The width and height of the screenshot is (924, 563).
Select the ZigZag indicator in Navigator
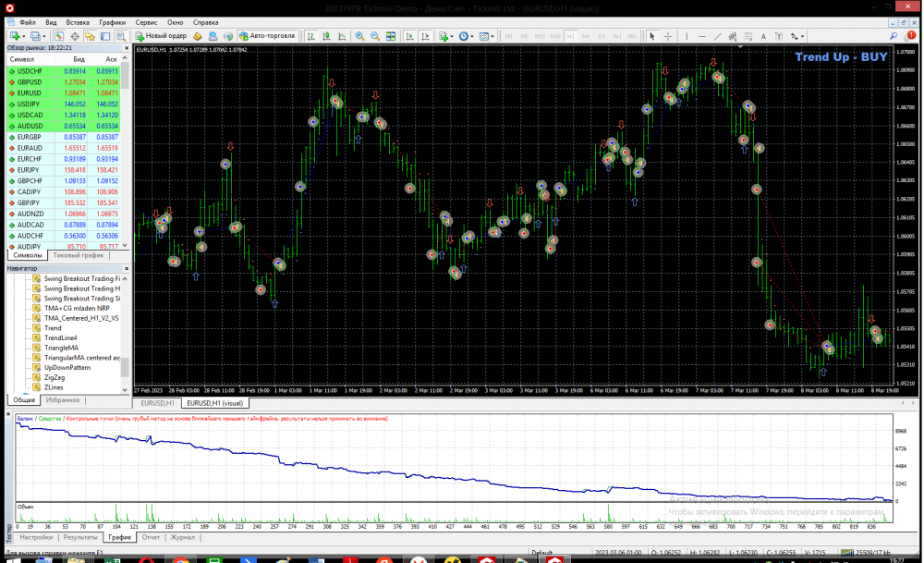[x=55, y=377]
